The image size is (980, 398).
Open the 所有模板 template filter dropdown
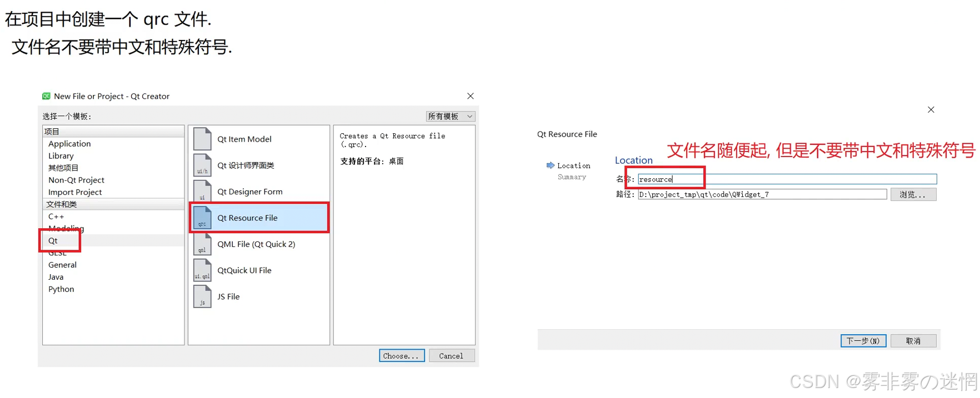coord(450,116)
